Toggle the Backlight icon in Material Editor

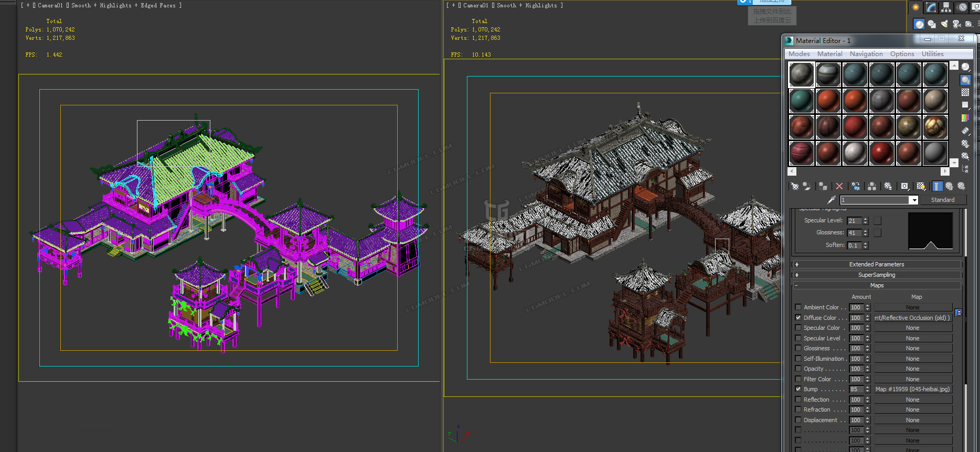point(965,80)
